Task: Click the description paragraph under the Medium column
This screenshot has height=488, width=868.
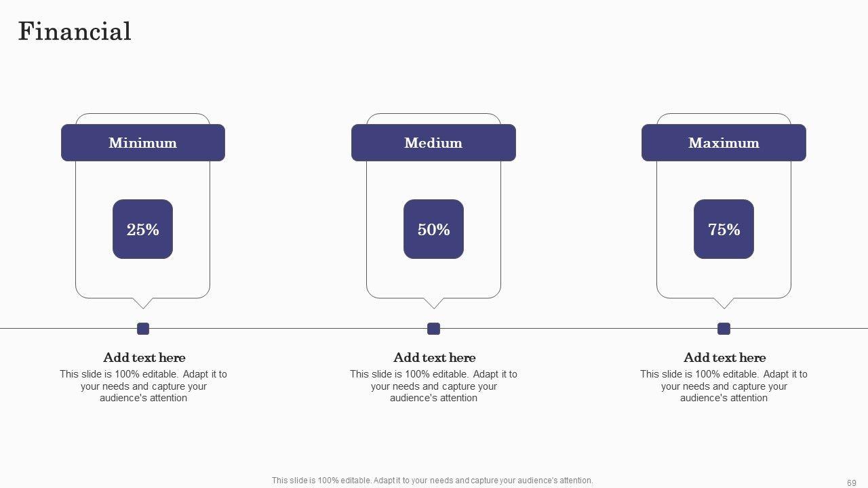Action: (433, 386)
